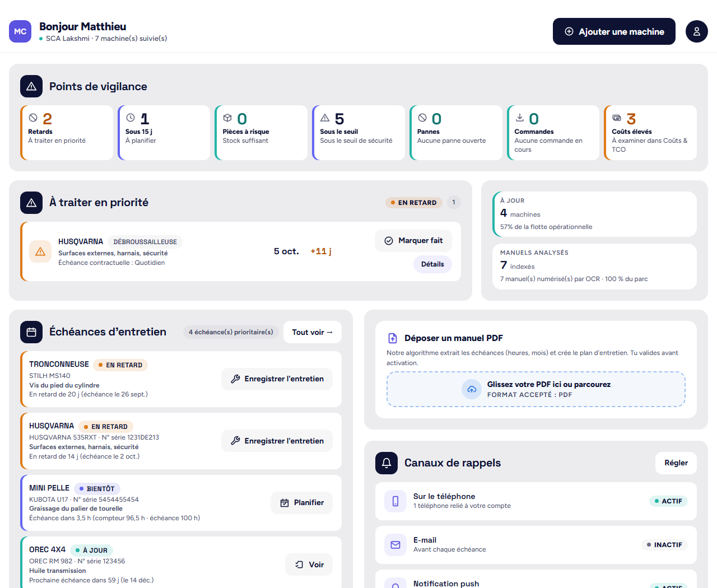Click Régler in Canaux de rappels
The height and width of the screenshot is (588, 717).
pyautogui.click(x=676, y=463)
